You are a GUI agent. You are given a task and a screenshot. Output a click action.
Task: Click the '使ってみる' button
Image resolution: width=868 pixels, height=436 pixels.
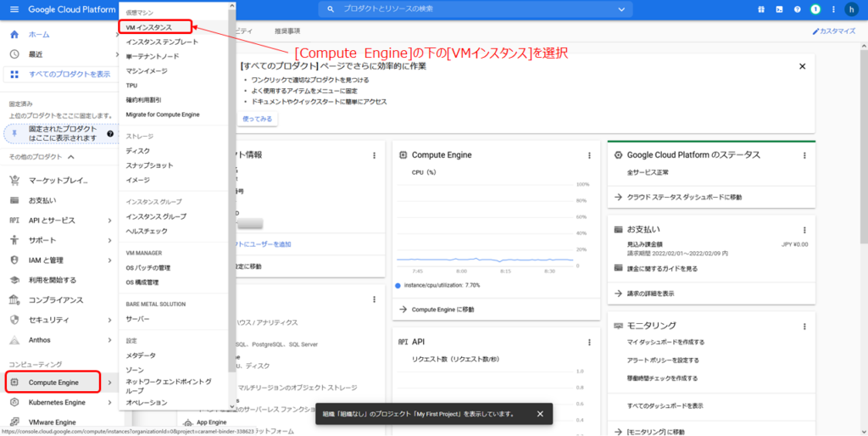pos(258,119)
